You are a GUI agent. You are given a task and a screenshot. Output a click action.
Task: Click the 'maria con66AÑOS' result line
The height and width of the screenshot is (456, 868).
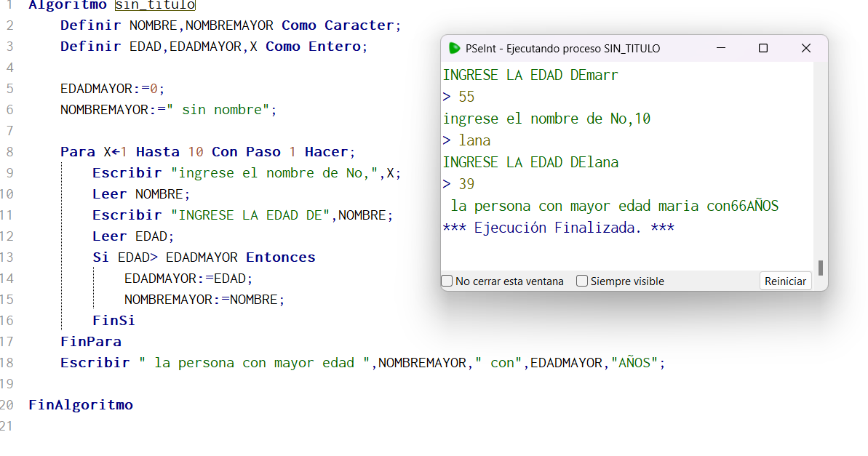615,206
